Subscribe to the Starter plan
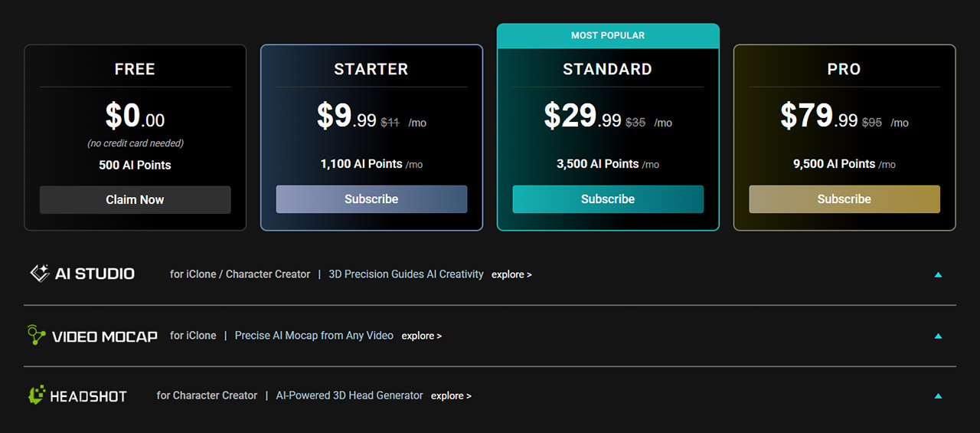 pyautogui.click(x=371, y=198)
